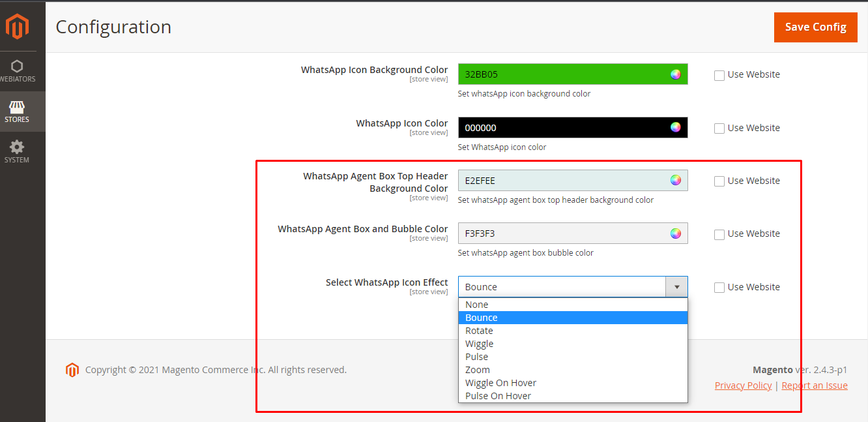Choose None from the icon effect list
The width and height of the screenshot is (868, 422).
click(x=573, y=305)
